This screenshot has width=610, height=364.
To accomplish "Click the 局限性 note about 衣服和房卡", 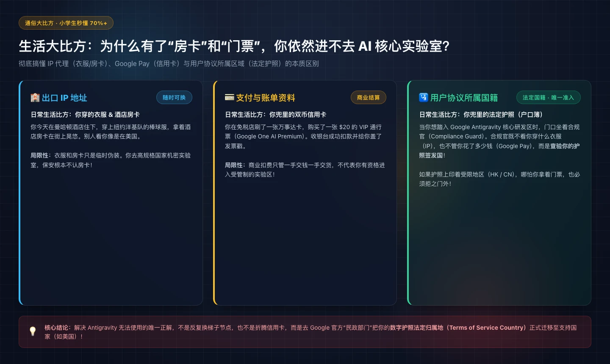I will (111, 160).
